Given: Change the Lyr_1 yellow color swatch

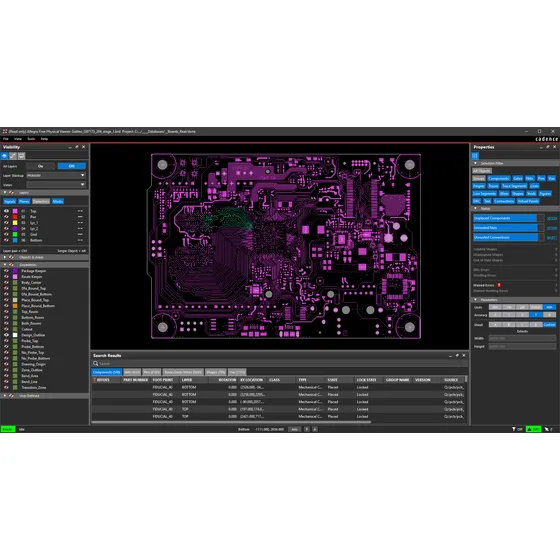Looking at the screenshot, I should tap(15, 223).
